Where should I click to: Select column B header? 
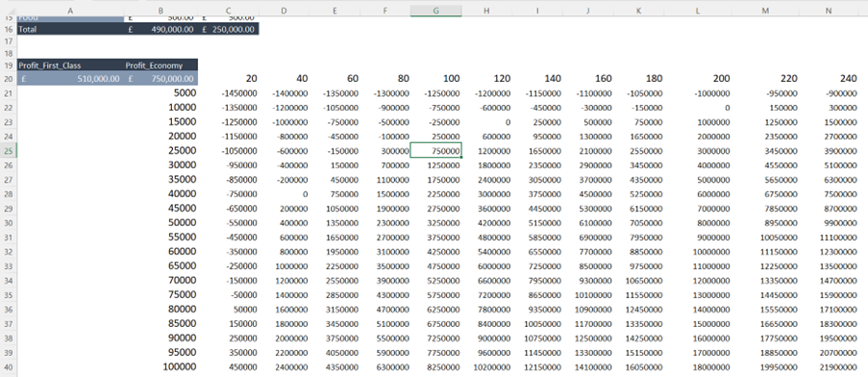click(x=161, y=11)
